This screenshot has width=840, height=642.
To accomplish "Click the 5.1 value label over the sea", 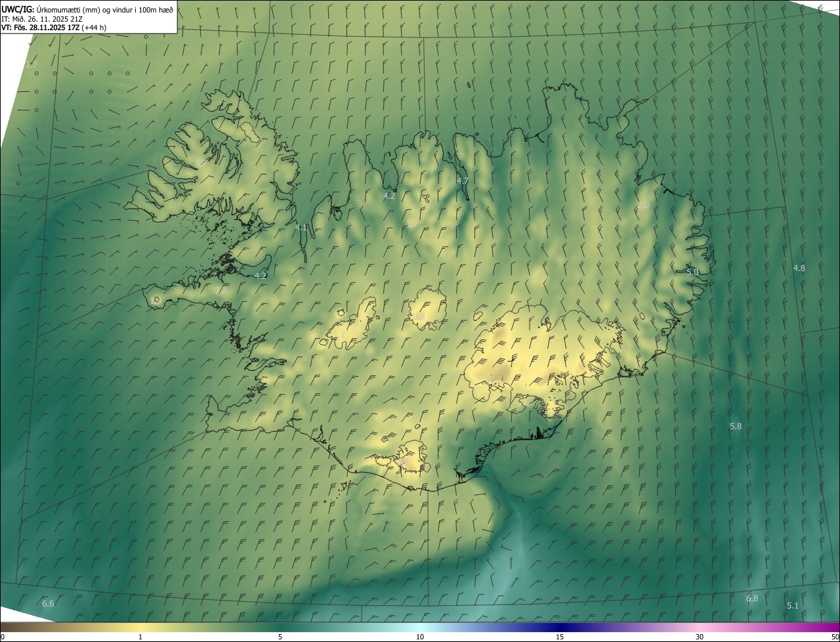I will point(792,605).
